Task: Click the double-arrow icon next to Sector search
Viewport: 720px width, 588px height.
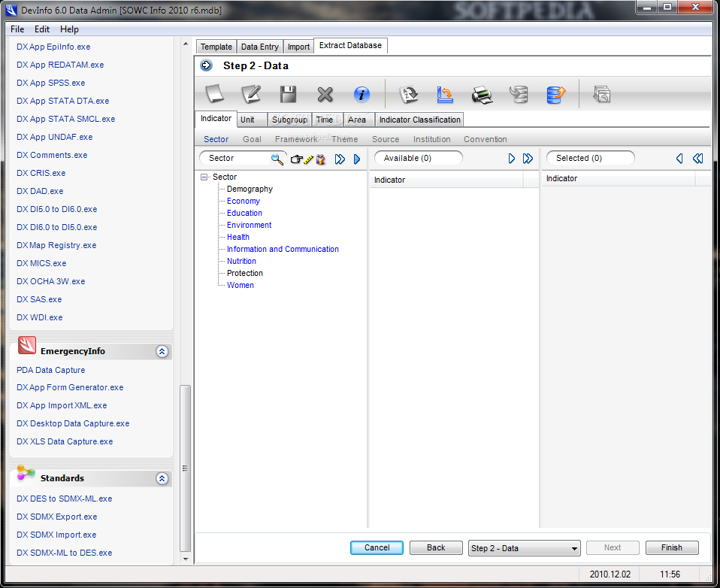Action: (x=340, y=159)
